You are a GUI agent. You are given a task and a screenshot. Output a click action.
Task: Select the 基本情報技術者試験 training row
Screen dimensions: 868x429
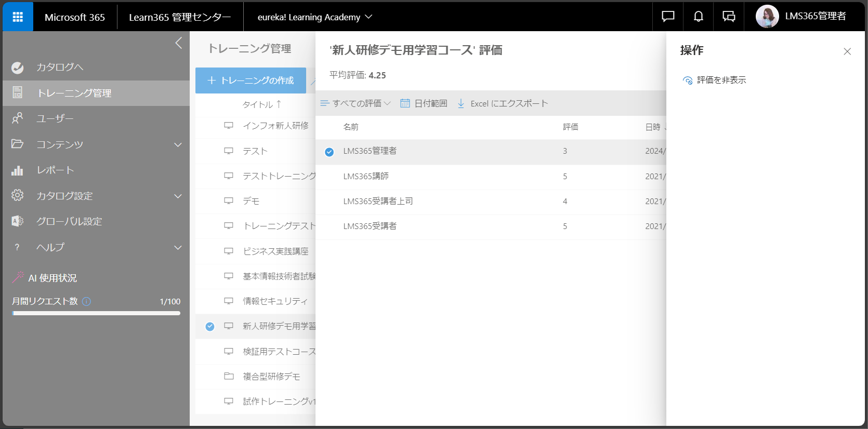coord(255,276)
